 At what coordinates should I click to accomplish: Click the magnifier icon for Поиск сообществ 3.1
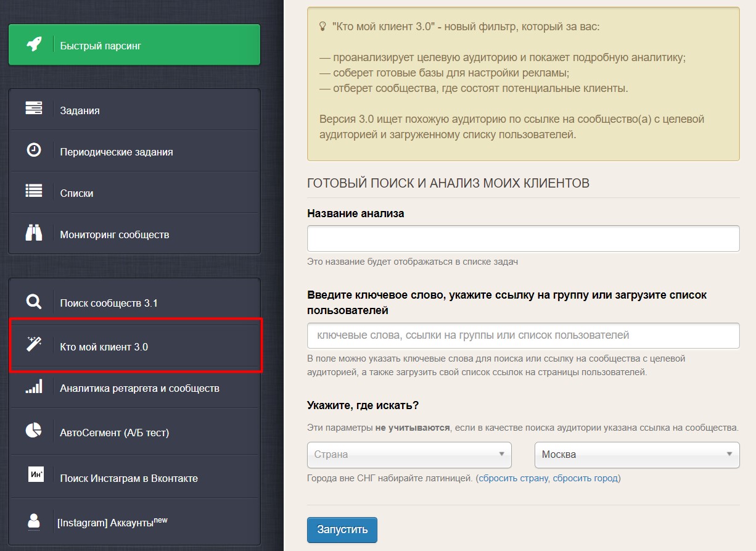pyautogui.click(x=34, y=302)
